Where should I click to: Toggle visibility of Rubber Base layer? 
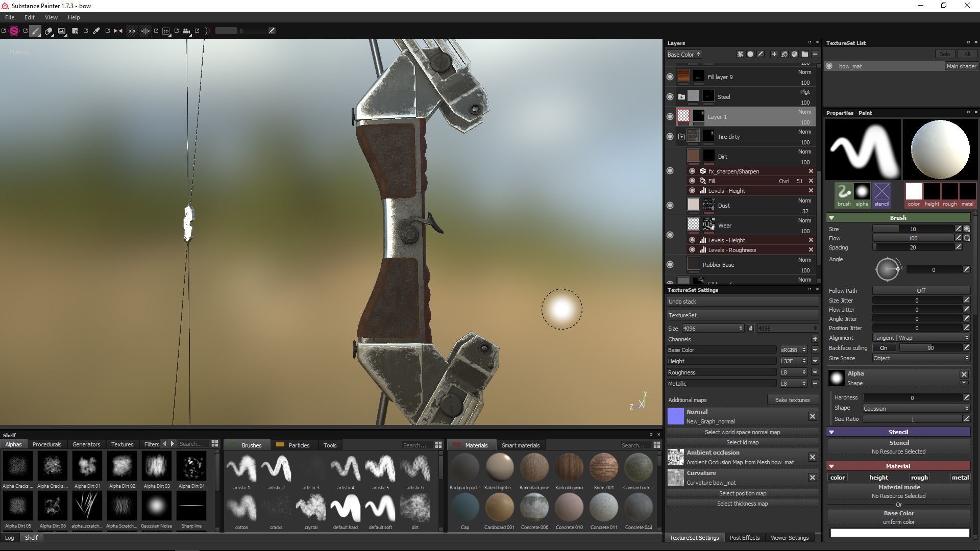pyautogui.click(x=670, y=265)
